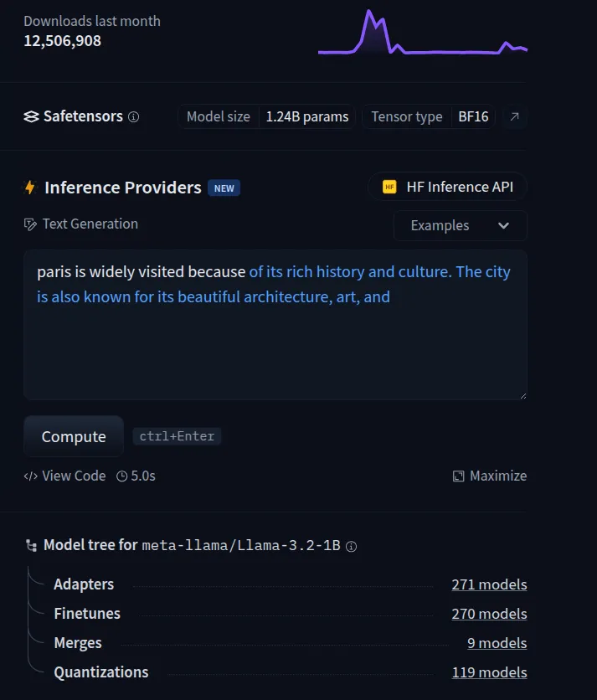597x700 pixels.
Task: Open the Examples dropdown
Action: pyautogui.click(x=460, y=225)
